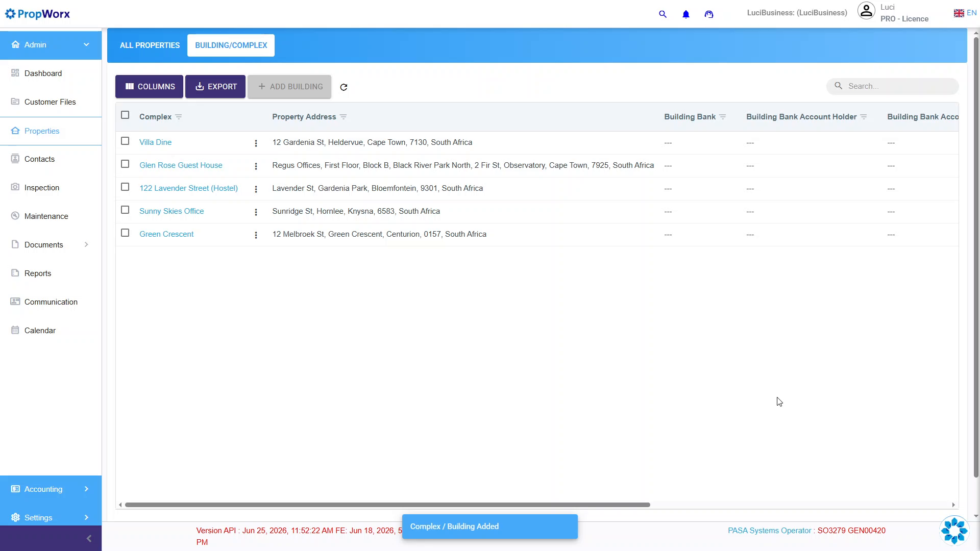Click the horizontal scrollbar right arrow

(x=953, y=505)
